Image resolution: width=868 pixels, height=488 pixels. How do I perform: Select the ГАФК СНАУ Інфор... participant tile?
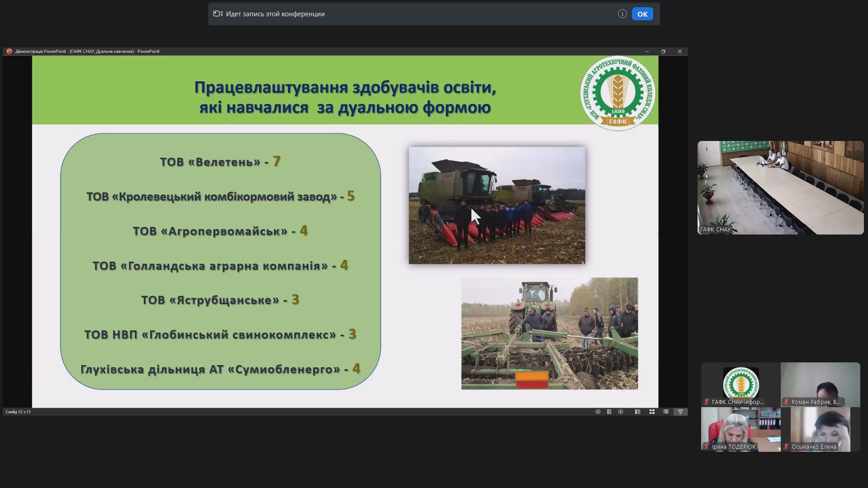point(741,385)
